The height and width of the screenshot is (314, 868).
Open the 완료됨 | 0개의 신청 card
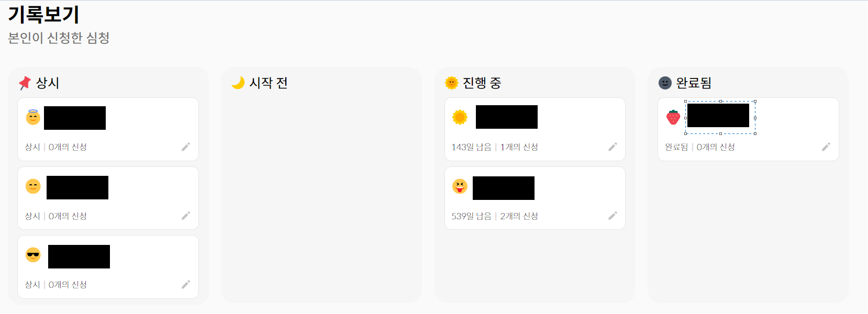pyautogui.click(x=748, y=129)
